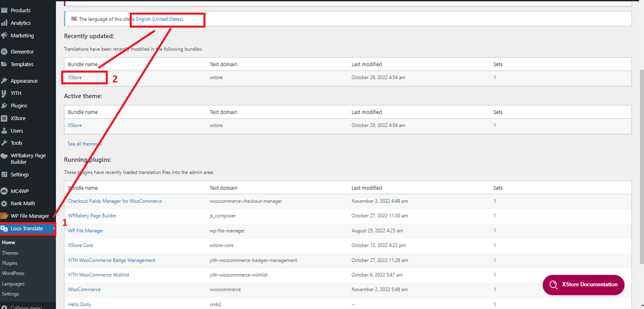Click the Products bag icon in sidebar
The height and width of the screenshot is (309, 644).
click(5, 10)
